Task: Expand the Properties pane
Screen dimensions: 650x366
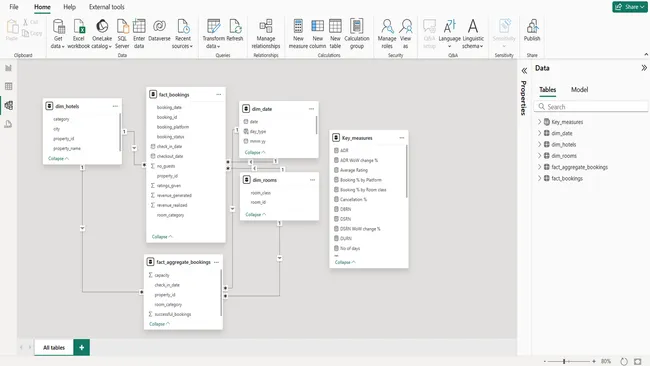Action: (524, 71)
